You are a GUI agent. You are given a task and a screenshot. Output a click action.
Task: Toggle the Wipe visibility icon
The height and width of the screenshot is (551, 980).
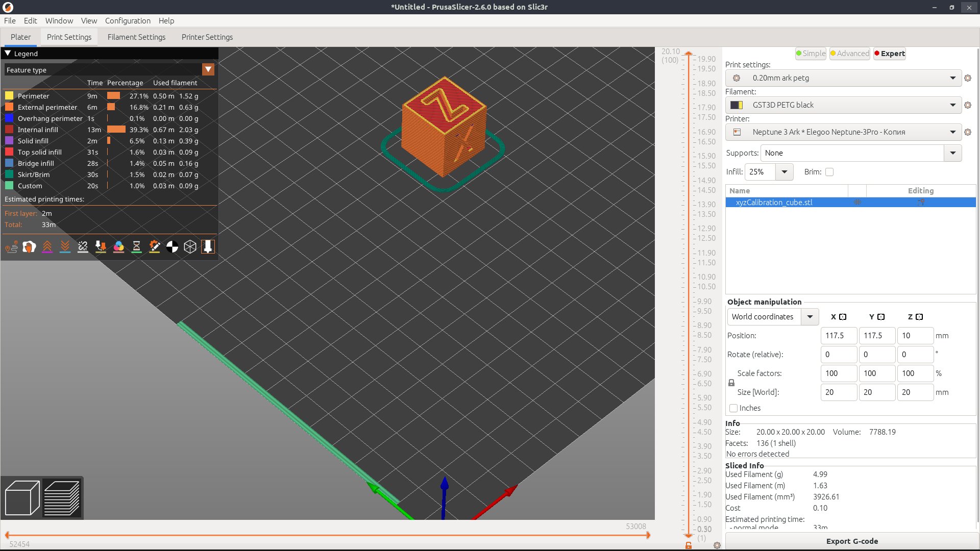[29, 247]
